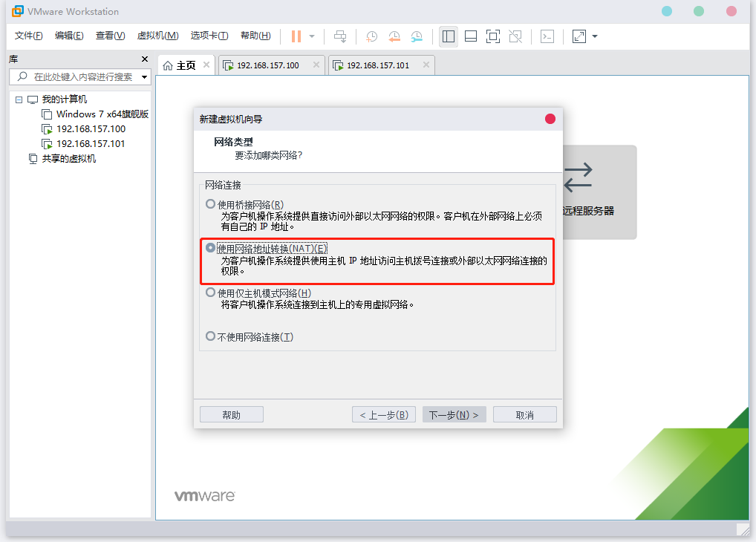This screenshot has width=756, height=542.
Task: Open the console view terminal icon
Action: [x=547, y=36]
